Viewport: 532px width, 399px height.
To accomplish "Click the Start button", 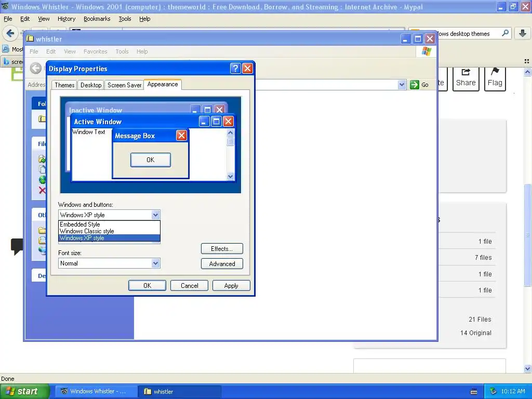I will click(x=24, y=391).
